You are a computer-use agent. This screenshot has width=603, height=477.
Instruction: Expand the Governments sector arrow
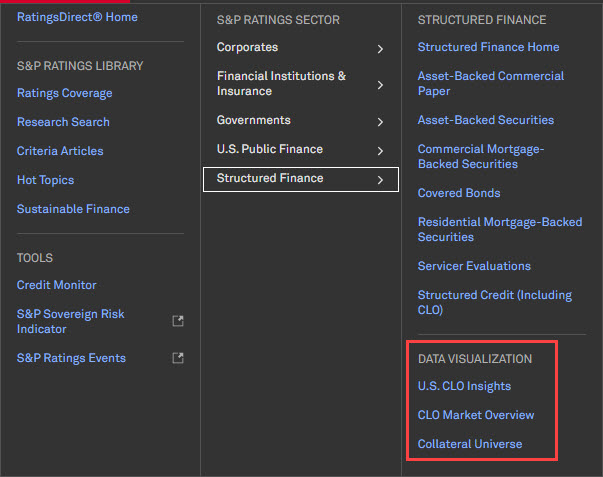[380, 122]
